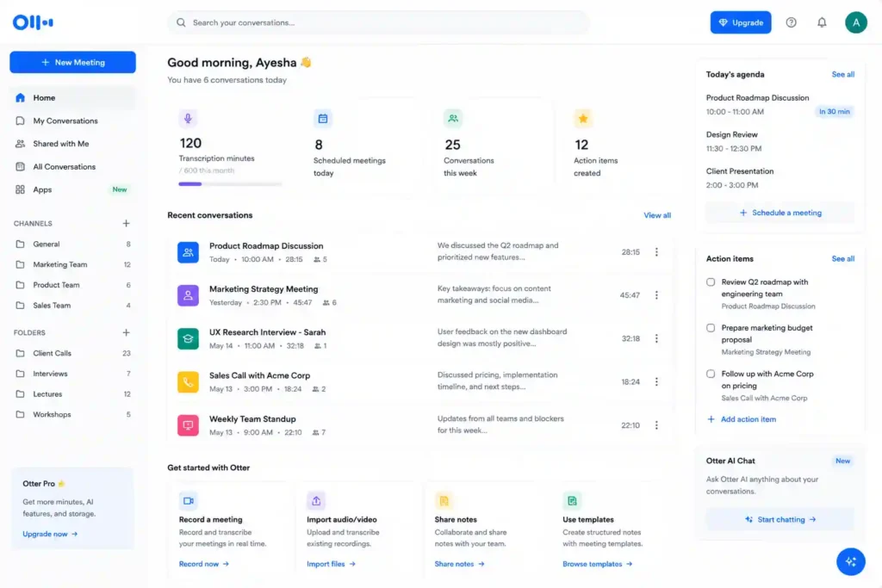Click the Share notes link

click(459, 564)
